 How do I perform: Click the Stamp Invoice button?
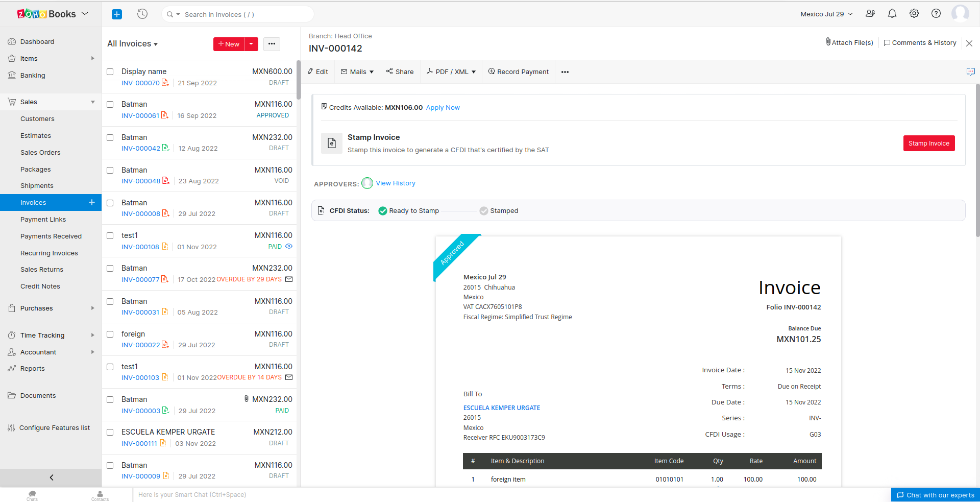[928, 143]
